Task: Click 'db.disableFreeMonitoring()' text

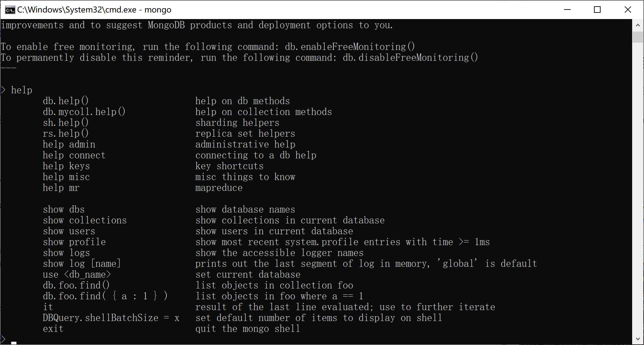Action: coord(410,57)
